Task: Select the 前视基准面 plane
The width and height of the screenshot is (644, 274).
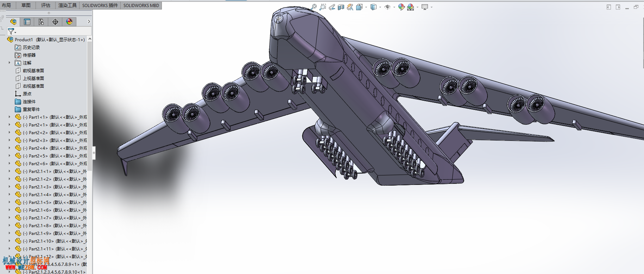Action: 30,70
